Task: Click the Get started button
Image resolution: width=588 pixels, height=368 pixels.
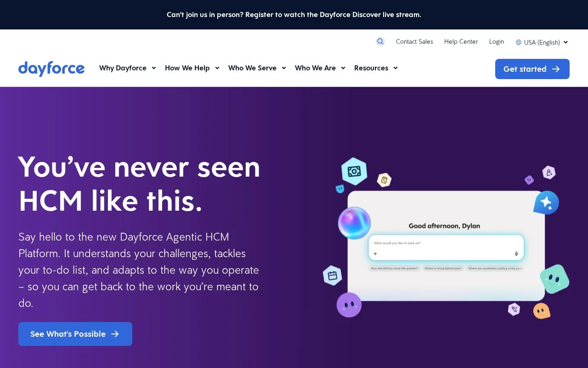Action: pyautogui.click(x=532, y=69)
